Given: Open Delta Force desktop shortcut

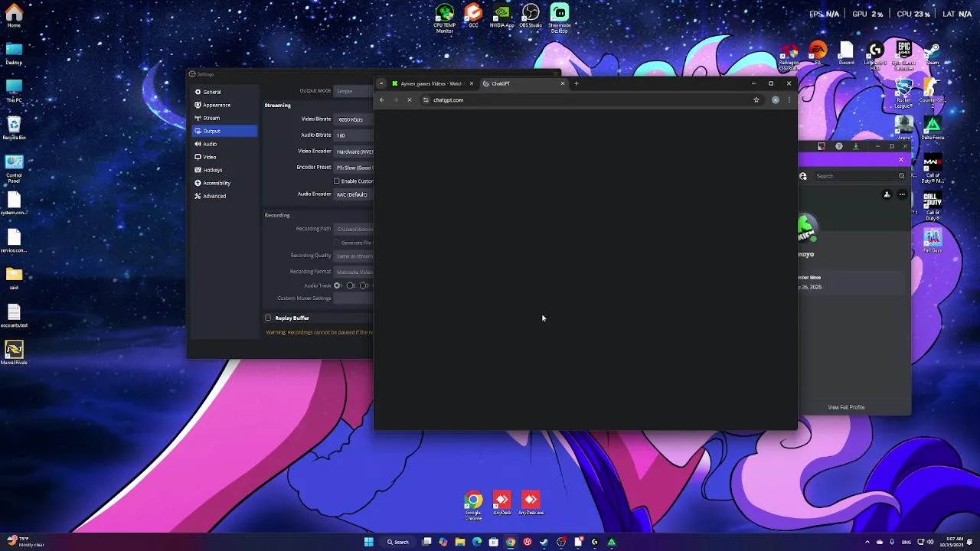Looking at the screenshot, I should (x=933, y=129).
